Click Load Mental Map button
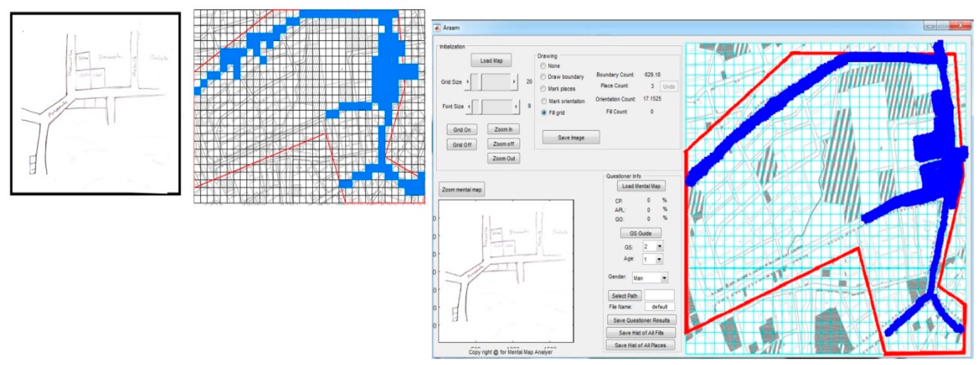This screenshot has width=980, height=365. pos(641,186)
